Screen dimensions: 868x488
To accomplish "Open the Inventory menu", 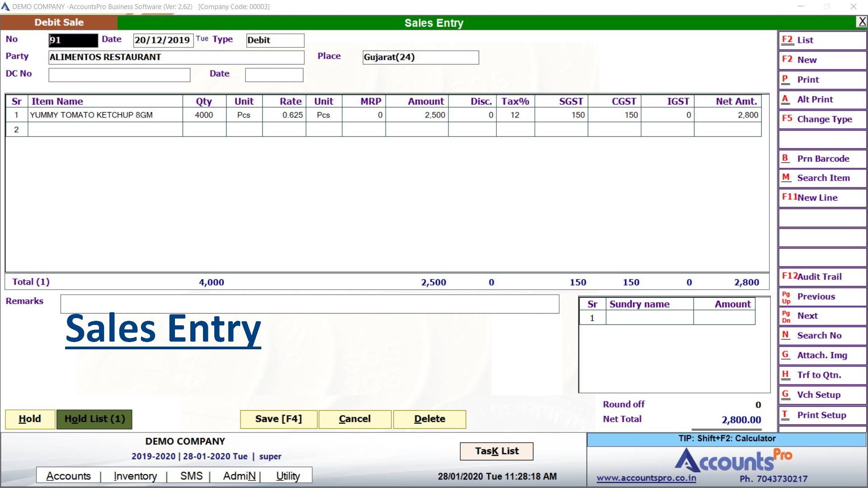I will [135, 476].
